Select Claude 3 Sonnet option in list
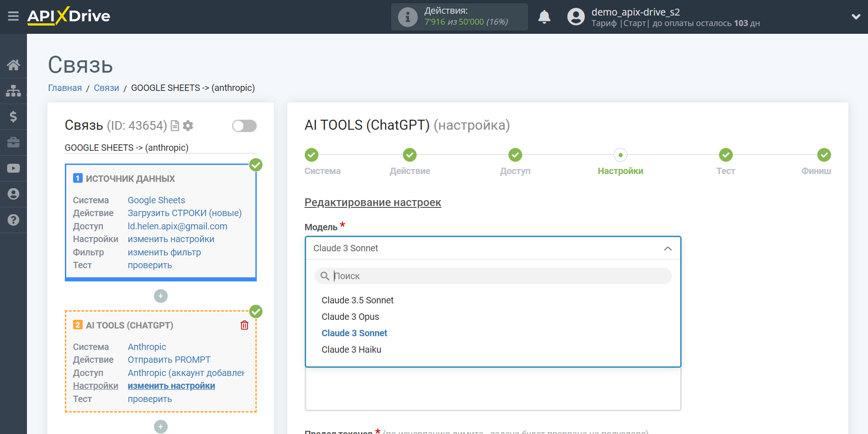The width and height of the screenshot is (868, 434). tap(355, 333)
